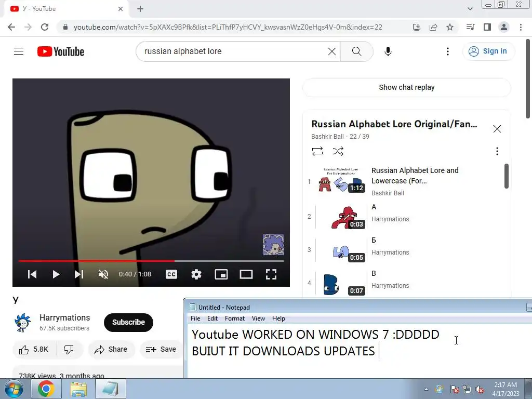
Task: Click the page vertical scrollbar
Action: [528, 79]
